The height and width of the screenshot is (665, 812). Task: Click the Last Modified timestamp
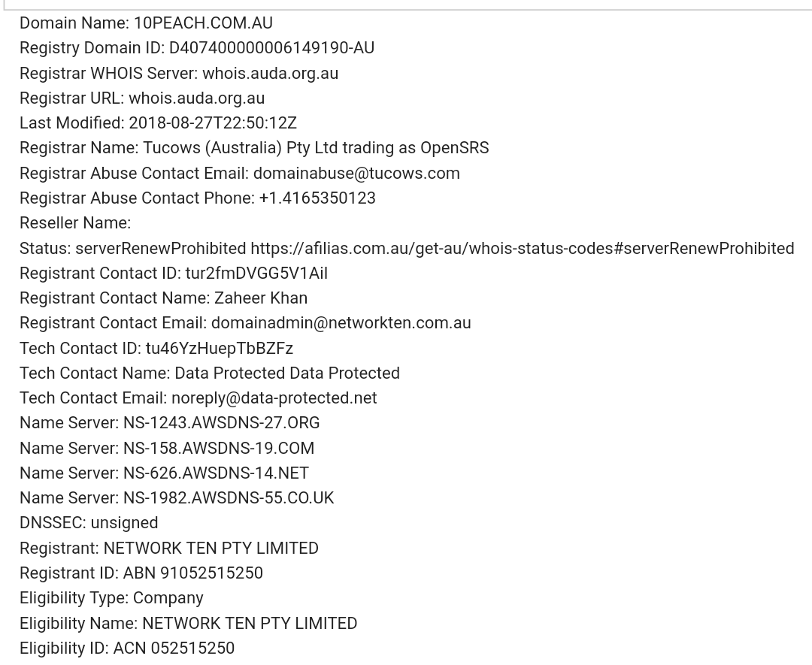(213, 122)
